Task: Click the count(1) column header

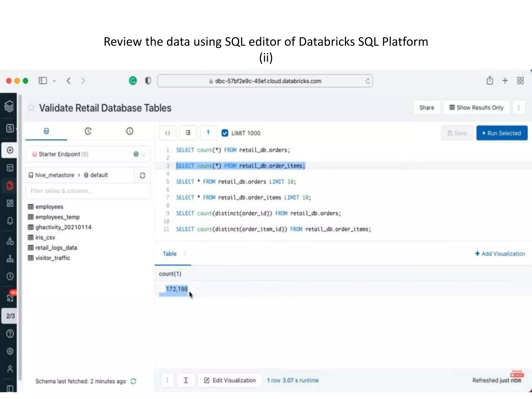Action: 170,274
